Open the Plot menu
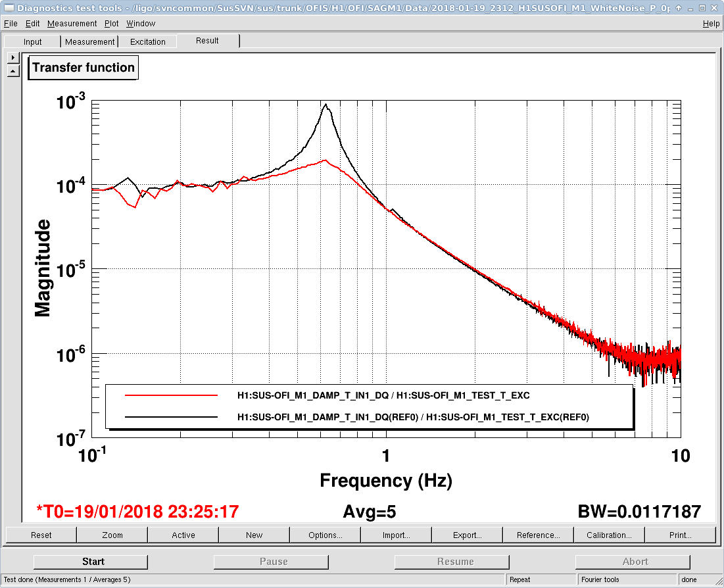Image resolution: width=724 pixels, height=588 pixels. [x=111, y=23]
